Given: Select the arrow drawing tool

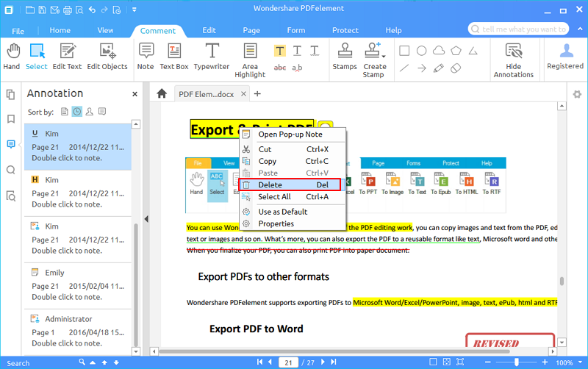Looking at the screenshot, I should (x=421, y=68).
